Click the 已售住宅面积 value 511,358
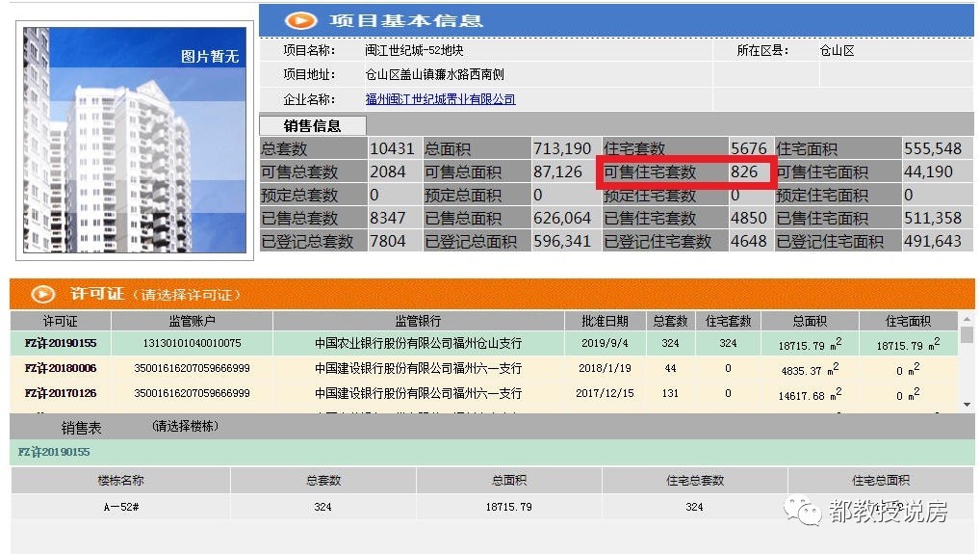 click(x=933, y=218)
